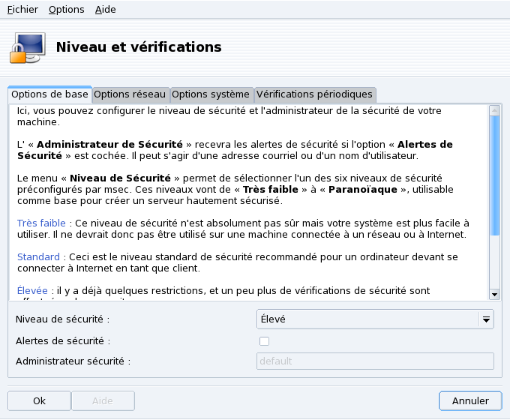Click the help text scrollbar down arrow

494,294
